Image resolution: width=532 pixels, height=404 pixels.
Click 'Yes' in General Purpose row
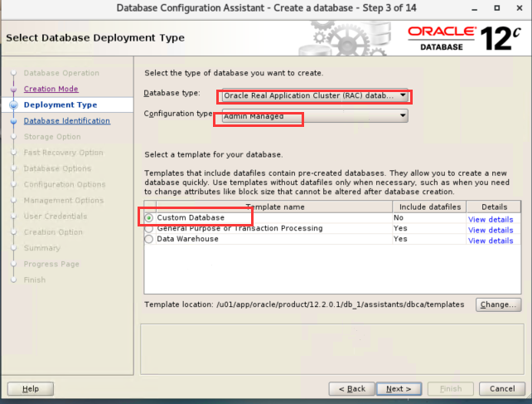(x=400, y=228)
